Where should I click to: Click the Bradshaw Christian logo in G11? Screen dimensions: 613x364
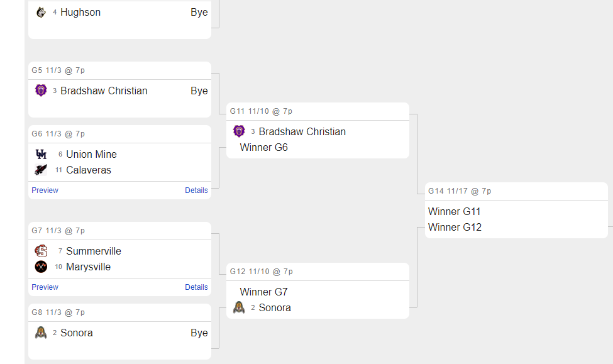(239, 131)
